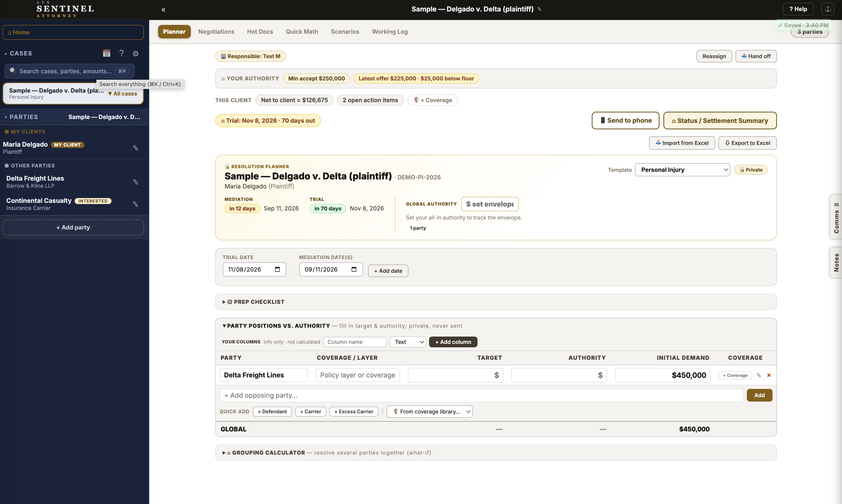
Task: Click the 2 open action items chip
Action: click(x=370, y=100)
